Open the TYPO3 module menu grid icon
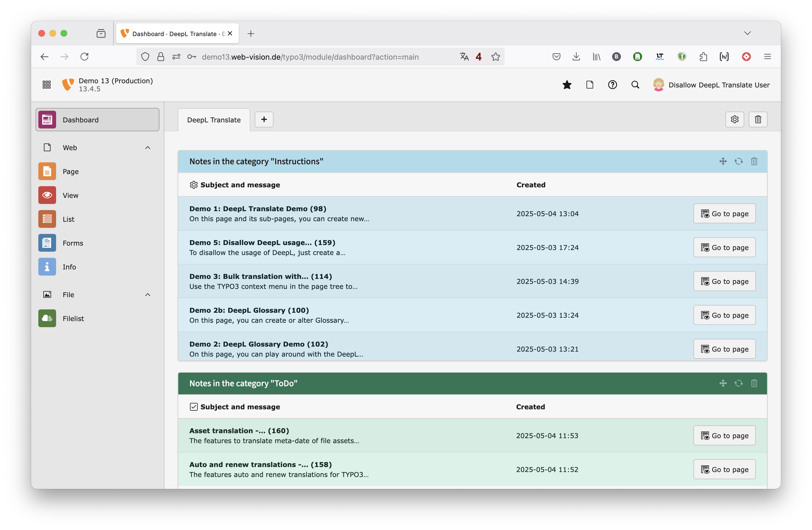The width and height of the screenshot is (812, 530). (x=47, y=85)
